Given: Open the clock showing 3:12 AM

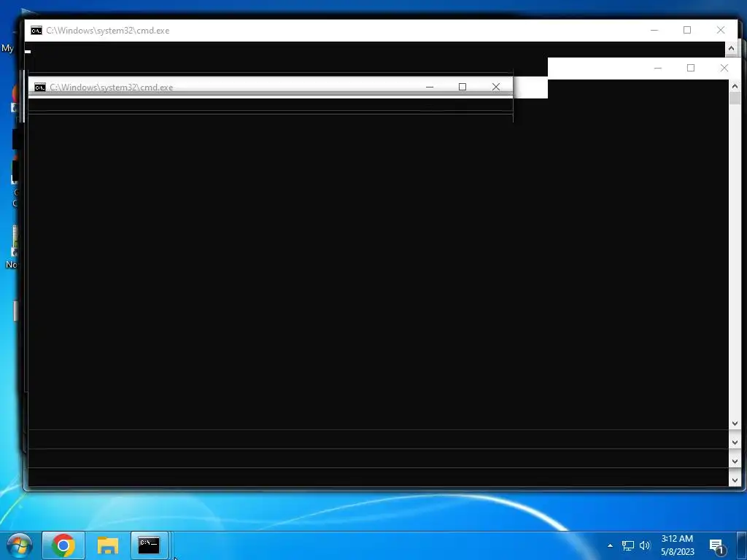Looking at the screenshot, I should click(677, 545).
